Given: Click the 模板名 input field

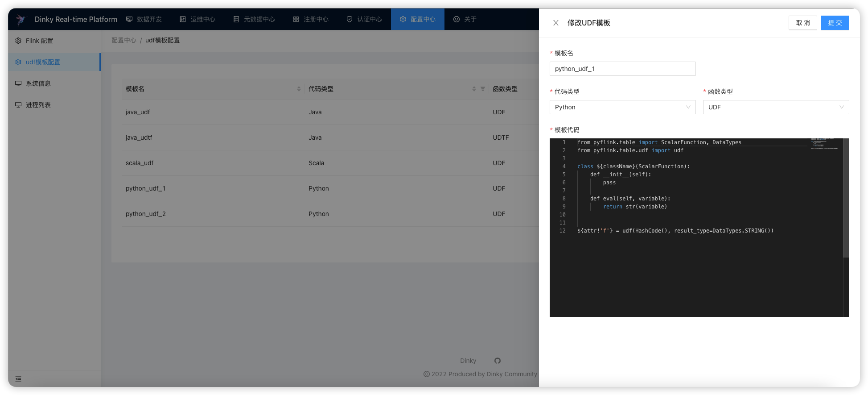Looking at the screenshot, I should pyautogui.click(x=622, y=69).
